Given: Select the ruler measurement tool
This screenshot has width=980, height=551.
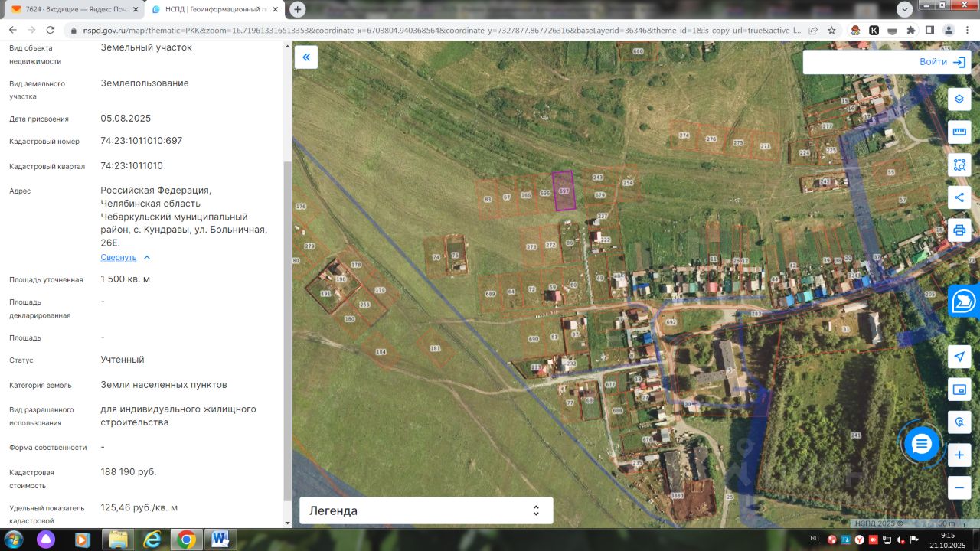Looking at the screenshot, I should pos(959,132).
